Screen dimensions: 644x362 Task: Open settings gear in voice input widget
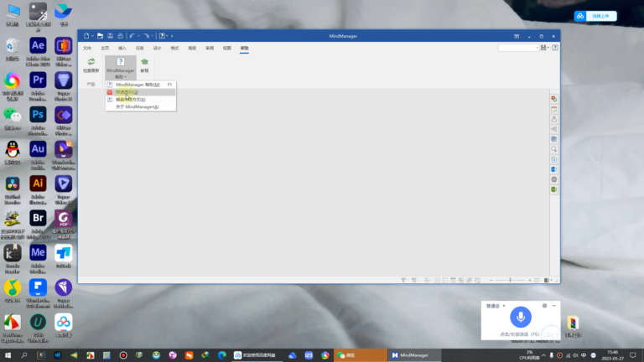click(544, 306)
